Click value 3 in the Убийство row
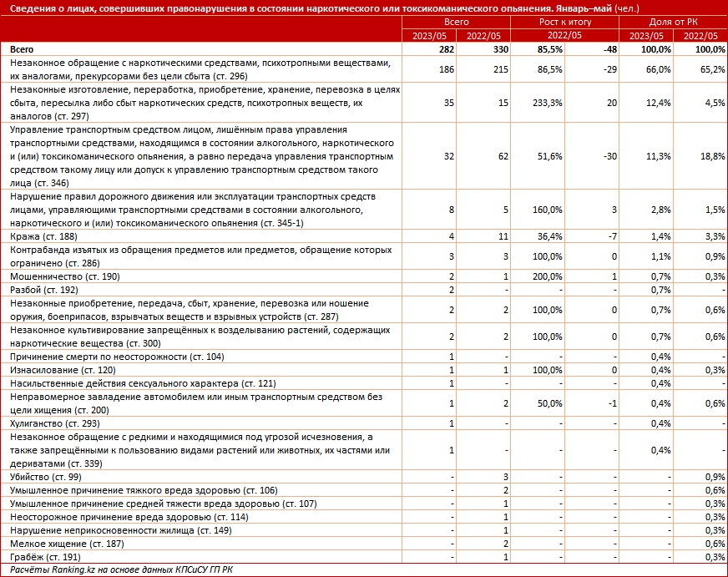 506,477
